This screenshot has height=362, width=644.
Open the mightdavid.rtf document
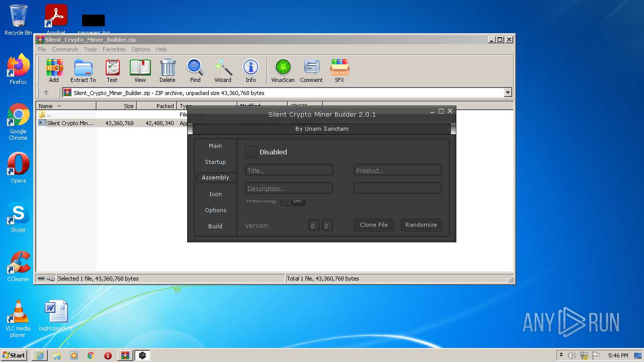pos(56,316)
